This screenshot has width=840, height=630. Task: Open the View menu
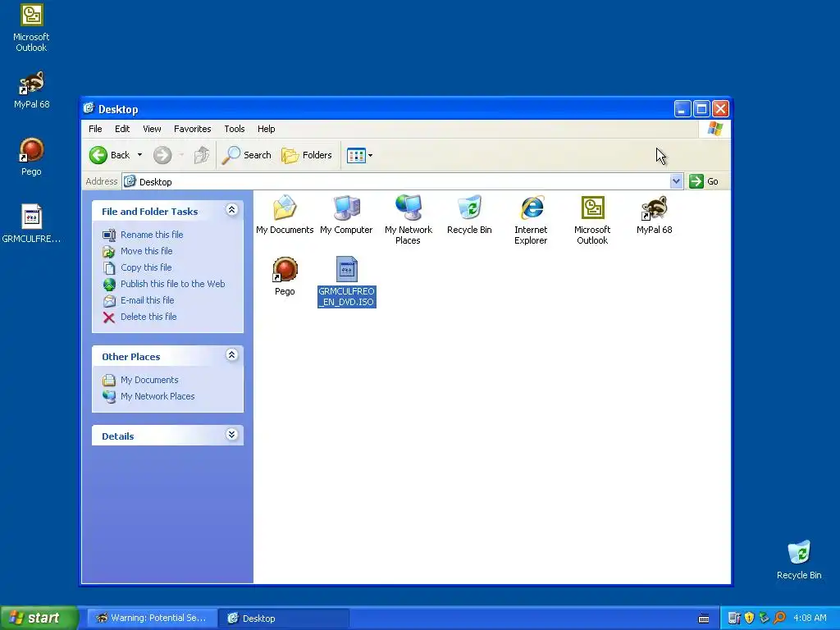pyautogui.click(x=152, y=129)
